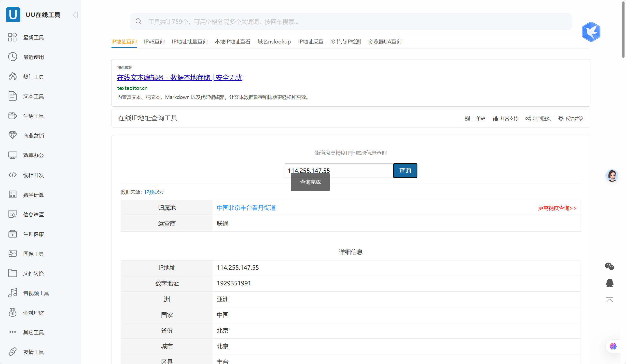The image size is (626, 364).
Task: Switch to the 域名nslookup tab
Action: point(274,42)
